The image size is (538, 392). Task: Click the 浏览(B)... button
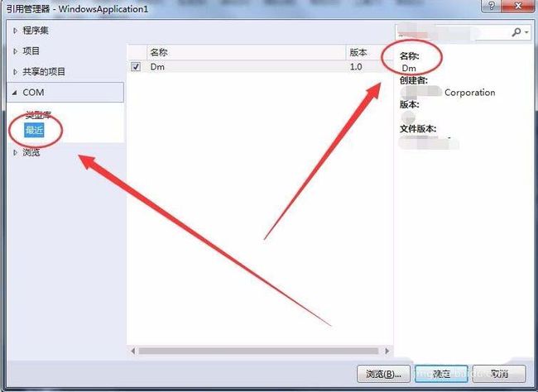[383, 374]
